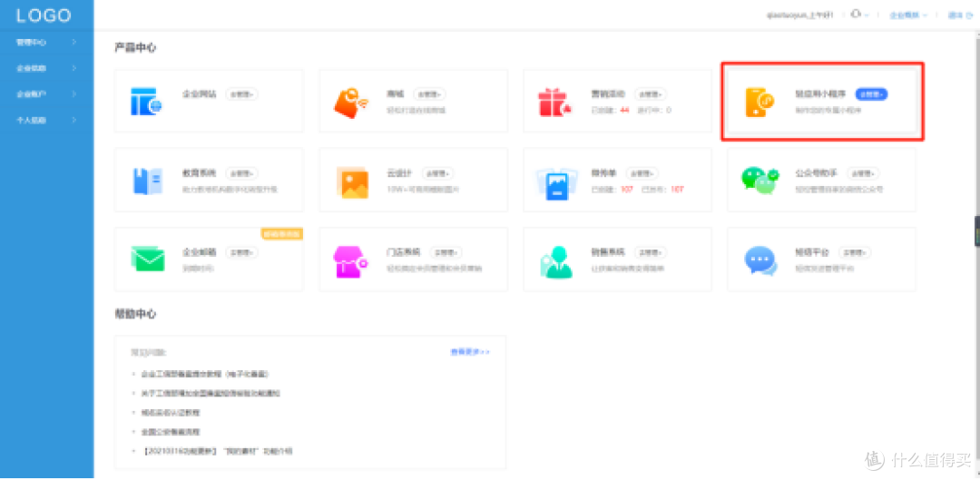The image size is (980, 480).
Task: Click the 企业网站 blue webpage icon
Action: point(147,102)
